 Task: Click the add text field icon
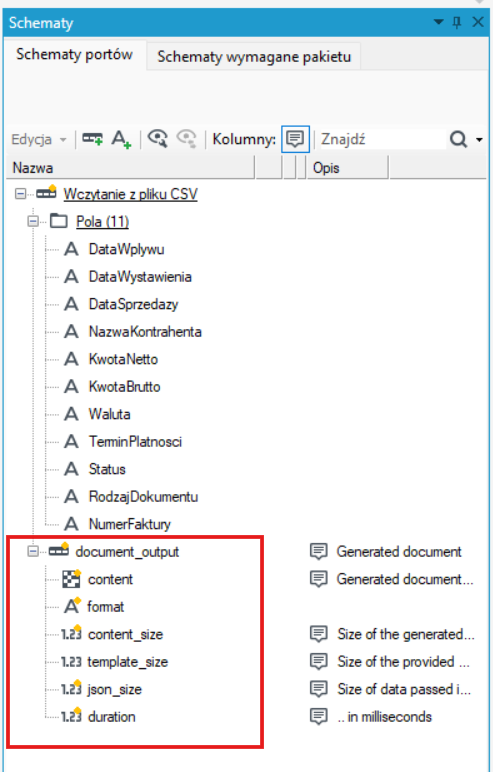click(x=121, y=139)
